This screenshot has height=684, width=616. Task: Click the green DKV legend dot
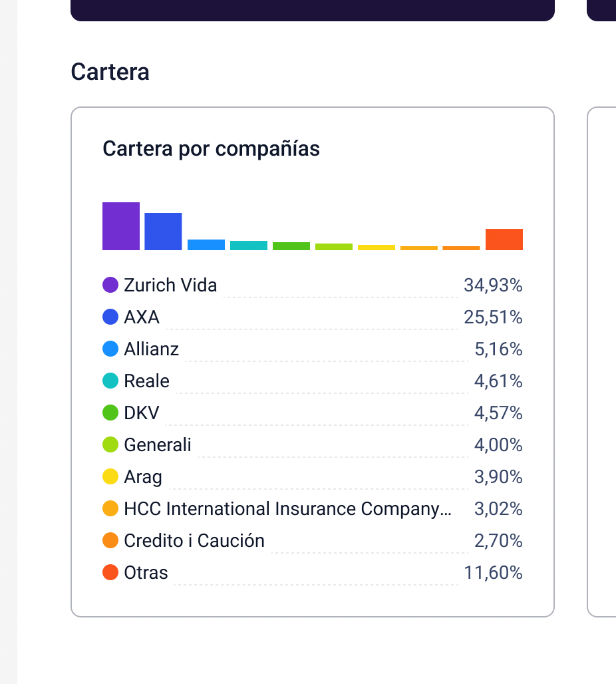click(110, 413)
